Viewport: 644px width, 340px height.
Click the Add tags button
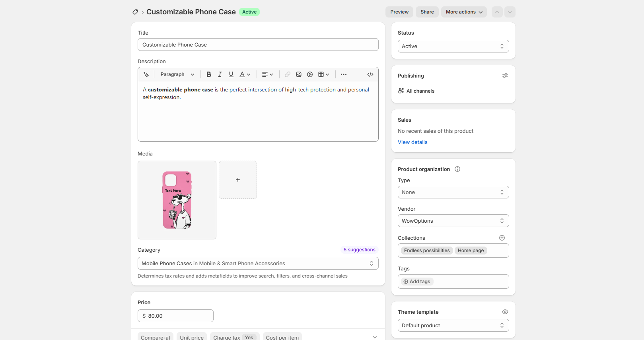[417, 282]
